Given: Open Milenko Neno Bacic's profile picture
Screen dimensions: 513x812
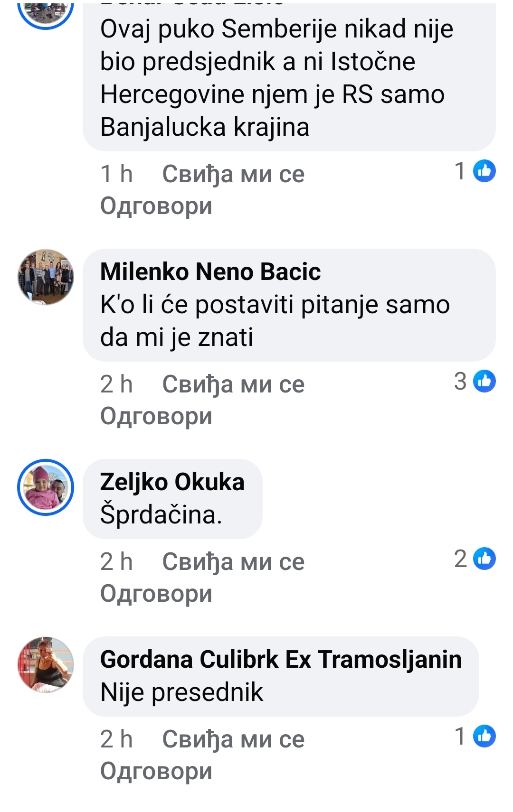Looking at the screenshot, I should (x=46, y=277).
